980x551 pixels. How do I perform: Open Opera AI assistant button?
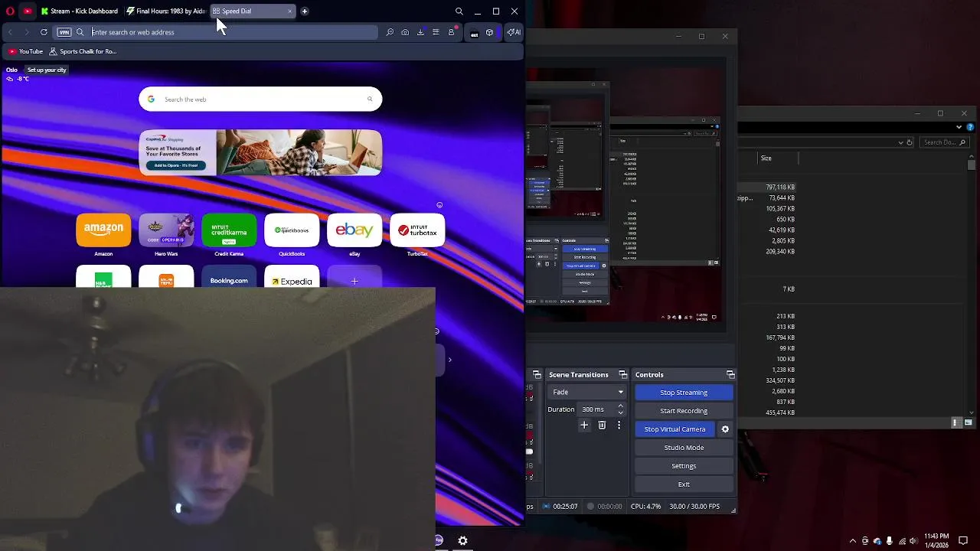click(514, 32)
